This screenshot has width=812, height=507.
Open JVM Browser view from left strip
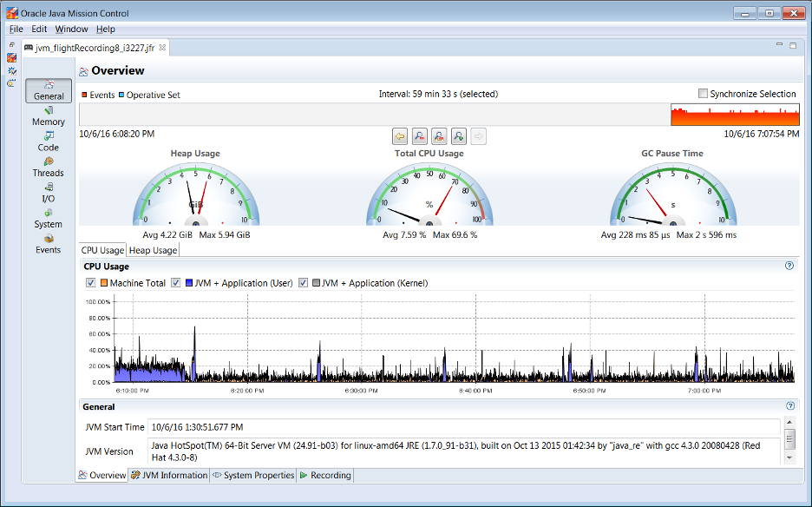pyautogui.click(x=11, y=58)
